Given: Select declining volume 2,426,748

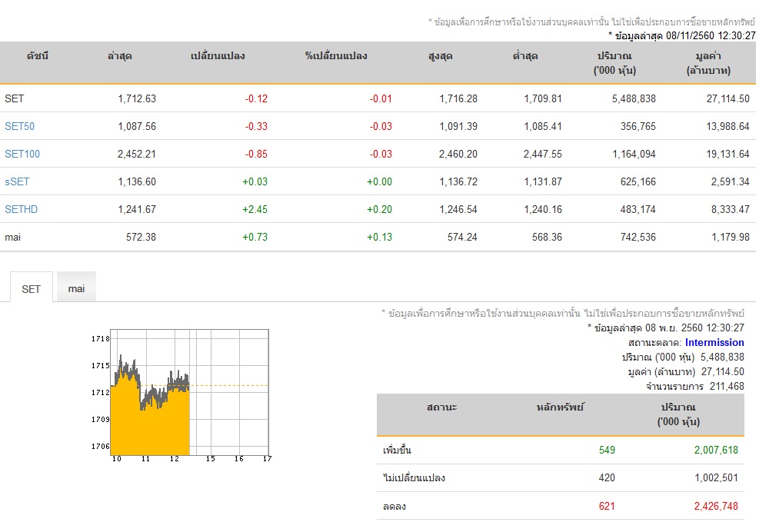Looking at the screenshot, I should (716, 507).
